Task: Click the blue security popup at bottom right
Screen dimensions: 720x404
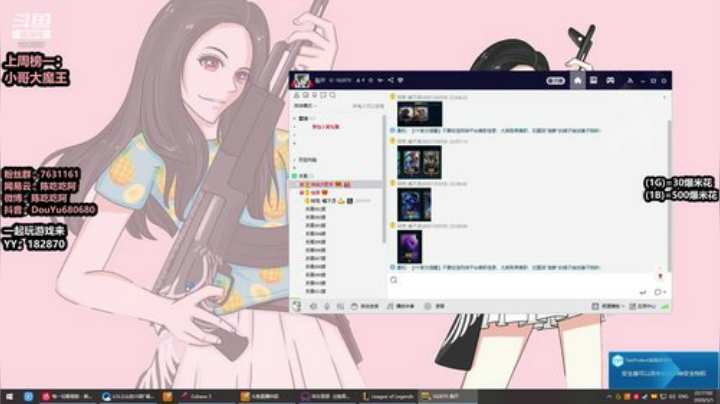Action: pos(663,370)
